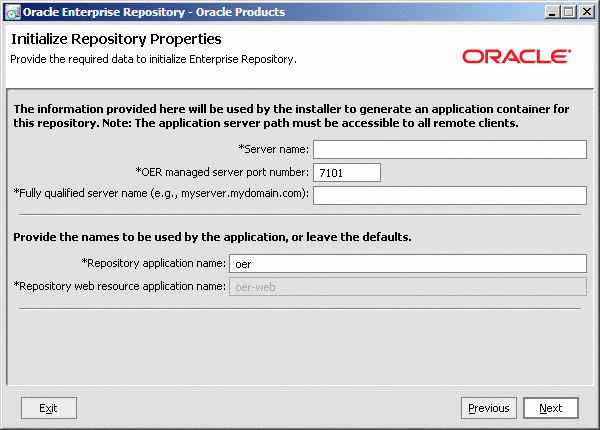Select the Repository application name field
The image size is (600, 430).
pyautogui.click(x=408, y=264)
